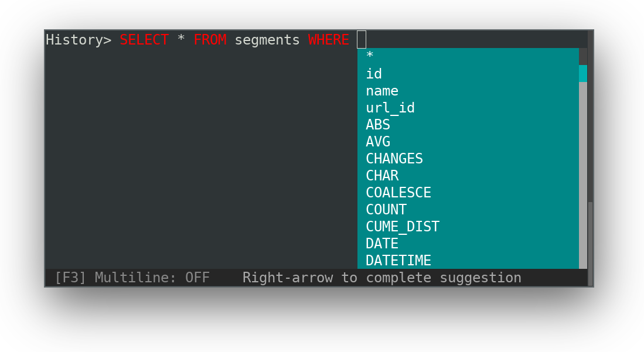
Task: Click the 'segments' table name in query
Action: pyautogui.click(x=267, y=40)
